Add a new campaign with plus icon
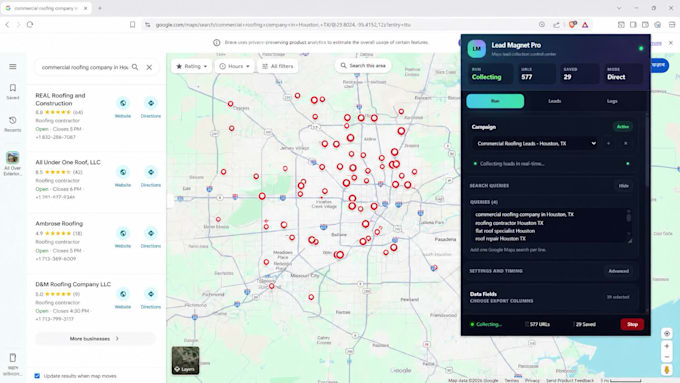The image size is (680, 383). (x=608, y=144)
